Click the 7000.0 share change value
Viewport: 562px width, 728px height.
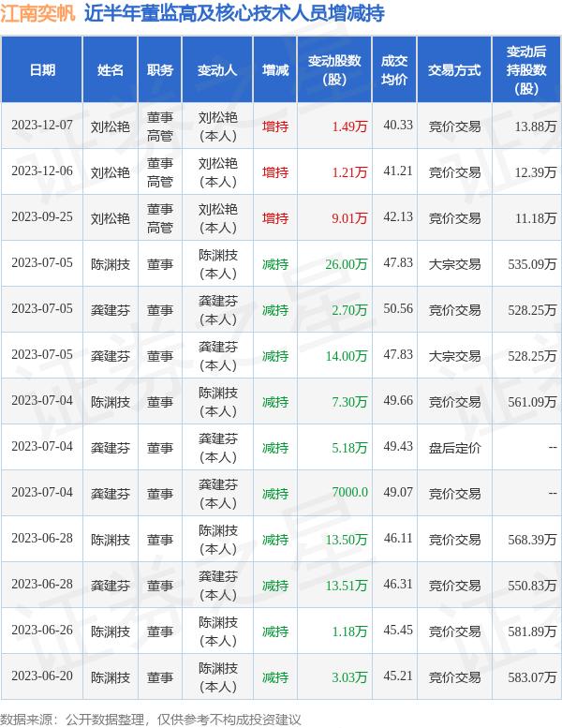click(x=350, y=492)
